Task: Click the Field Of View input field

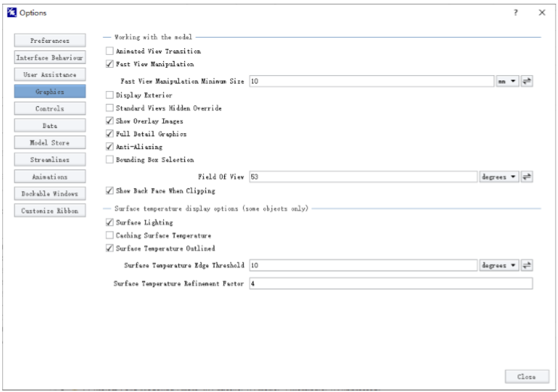Action: [x=363, y=177]
